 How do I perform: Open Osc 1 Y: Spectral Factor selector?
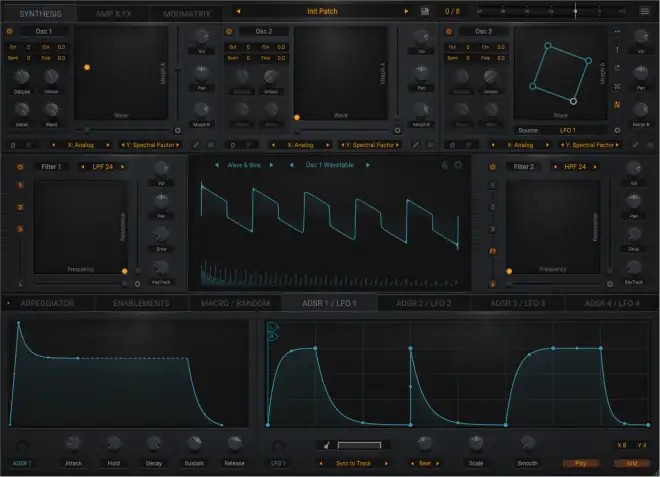point(150,145)
